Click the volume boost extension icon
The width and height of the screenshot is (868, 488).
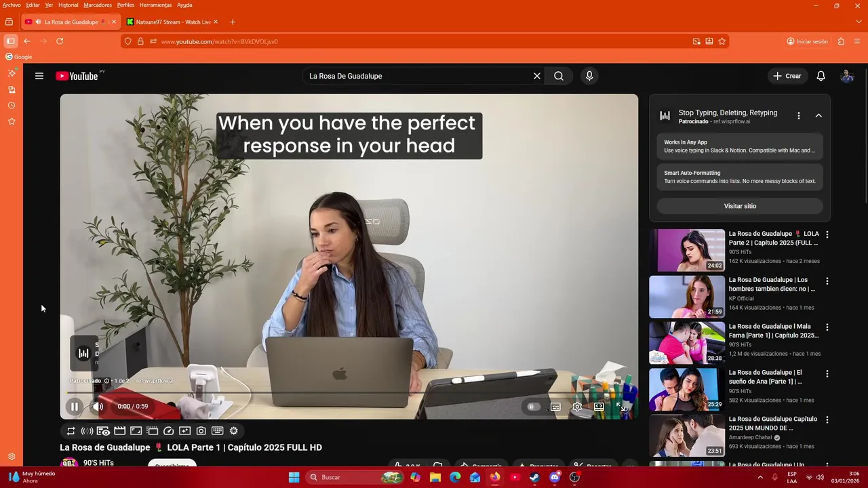(87, 431)
